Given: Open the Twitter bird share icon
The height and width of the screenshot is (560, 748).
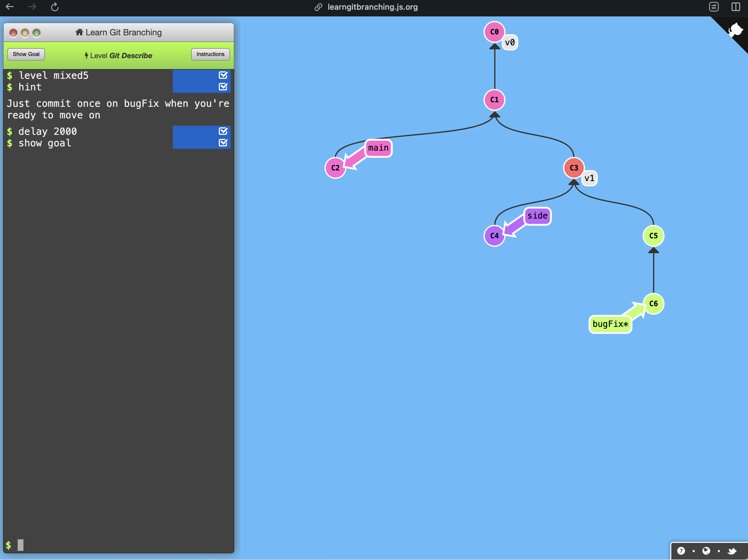Looking at the screenshot, I should [732, 551].
